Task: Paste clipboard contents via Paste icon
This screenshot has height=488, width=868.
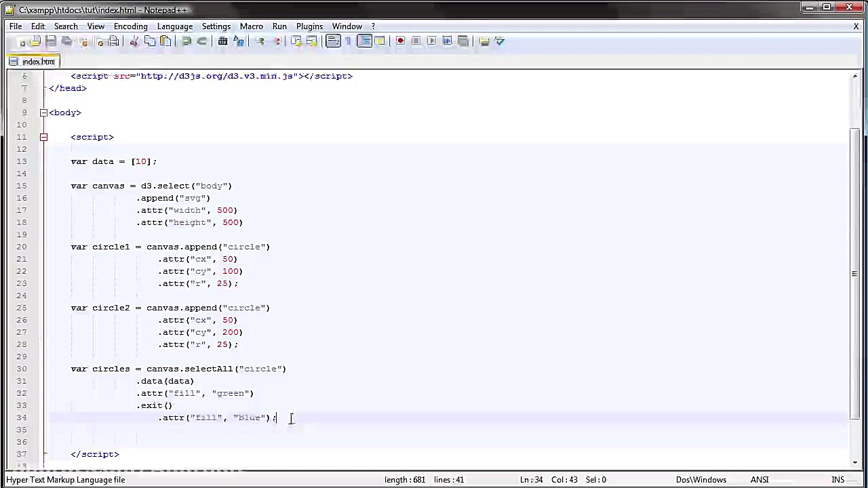Action: click(x=166, y=41)
